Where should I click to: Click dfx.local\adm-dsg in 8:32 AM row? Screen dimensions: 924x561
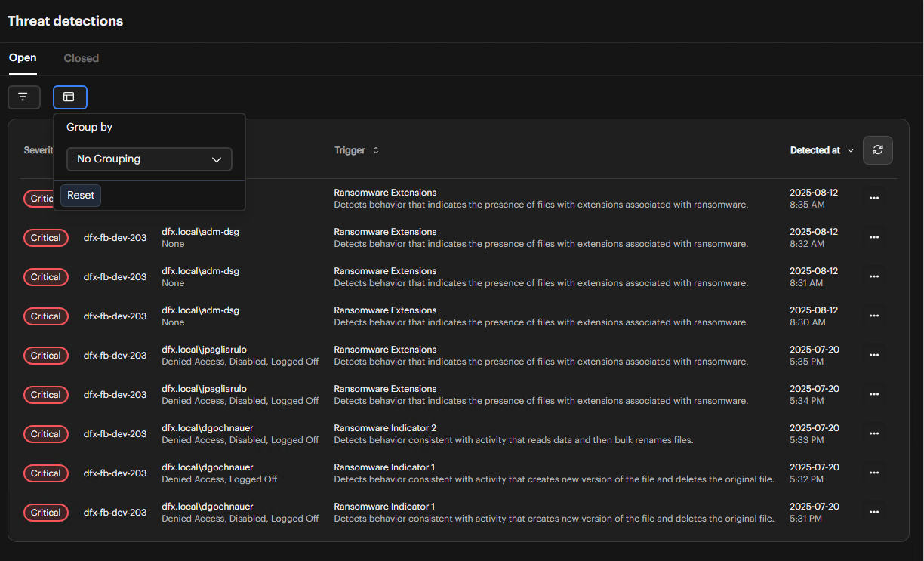click(200, 232)
